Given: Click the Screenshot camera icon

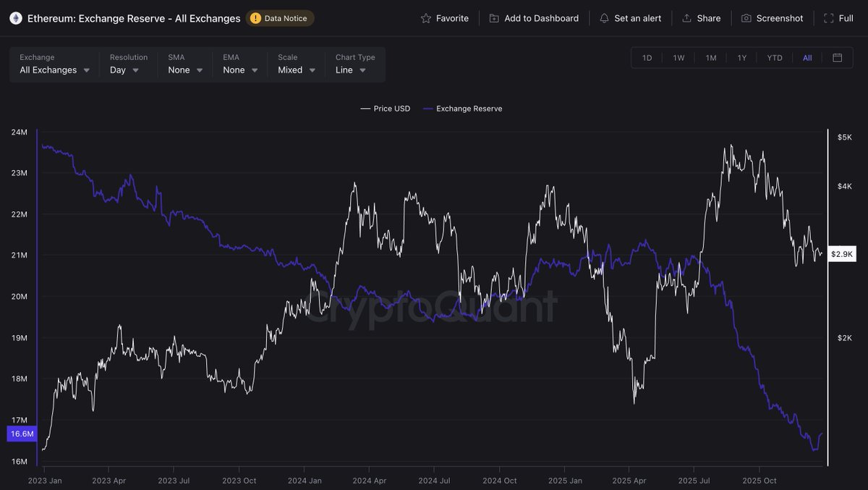Looking at the screenshot, I should click(746, 18).
